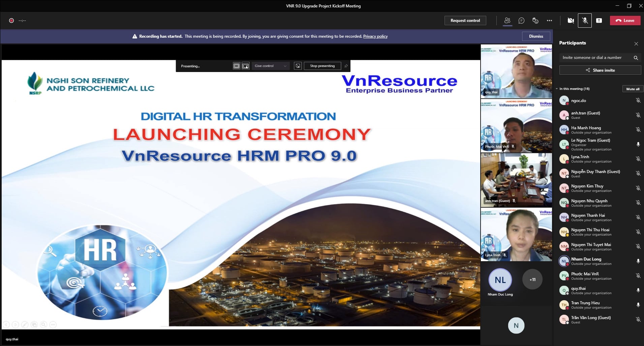Viewport: 644px width, 346px height.
Task: Request control of the presentation
Action: coord(465,21)
